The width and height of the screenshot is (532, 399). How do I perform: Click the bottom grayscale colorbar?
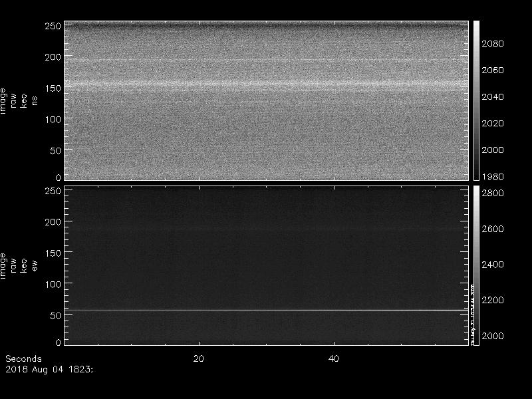[476, 265]
